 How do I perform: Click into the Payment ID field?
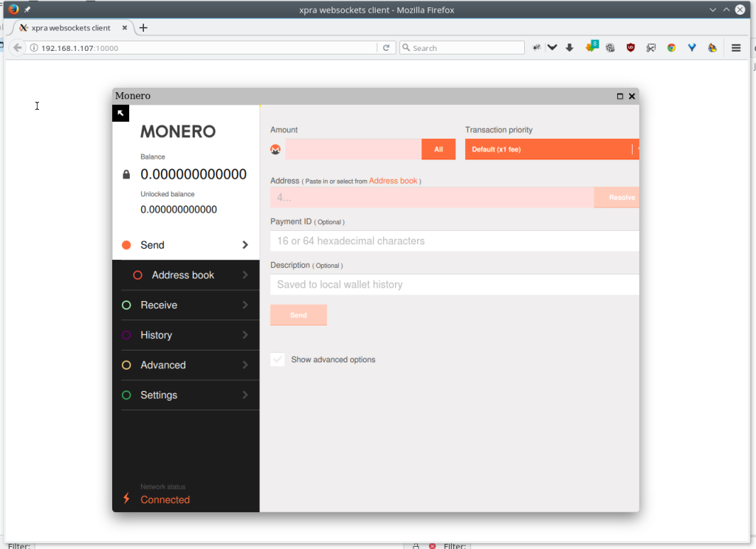coord(455,241)
